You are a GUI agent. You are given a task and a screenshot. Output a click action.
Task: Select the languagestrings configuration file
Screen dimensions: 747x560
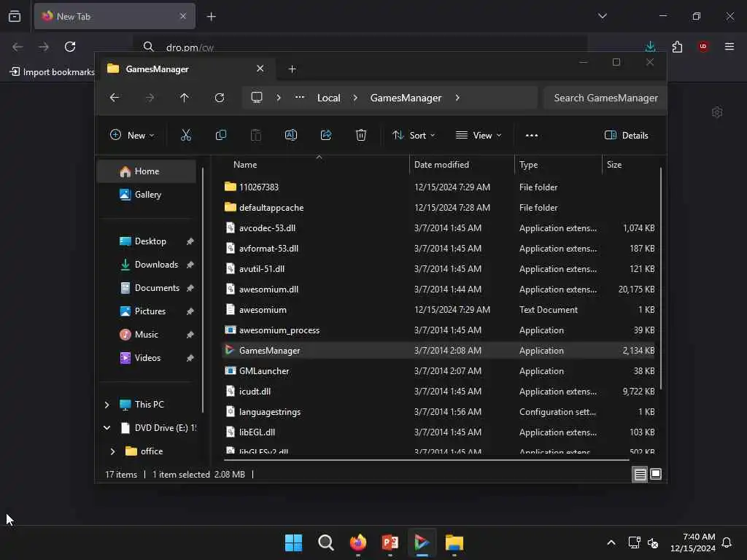438,412
